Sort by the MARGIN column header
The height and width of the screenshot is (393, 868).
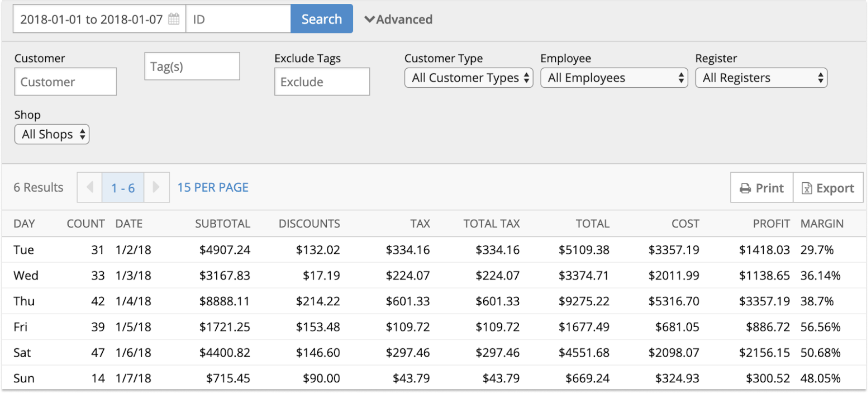(x=822, y=224)
